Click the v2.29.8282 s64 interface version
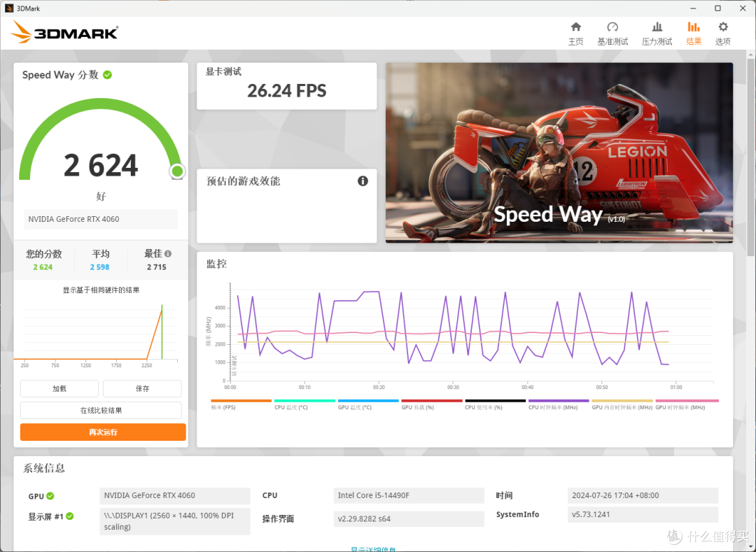 click(x=409, y=518)
